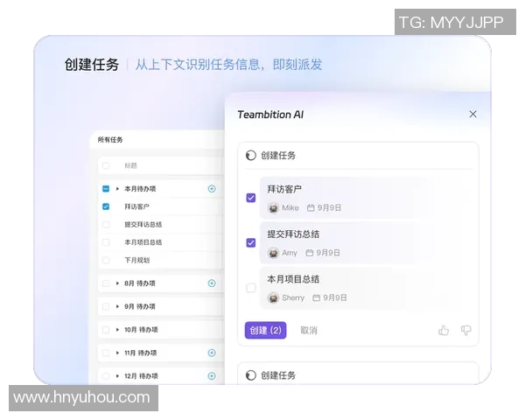Toggle select-all checkbox beside 标题 header

(x=106, y=165)
